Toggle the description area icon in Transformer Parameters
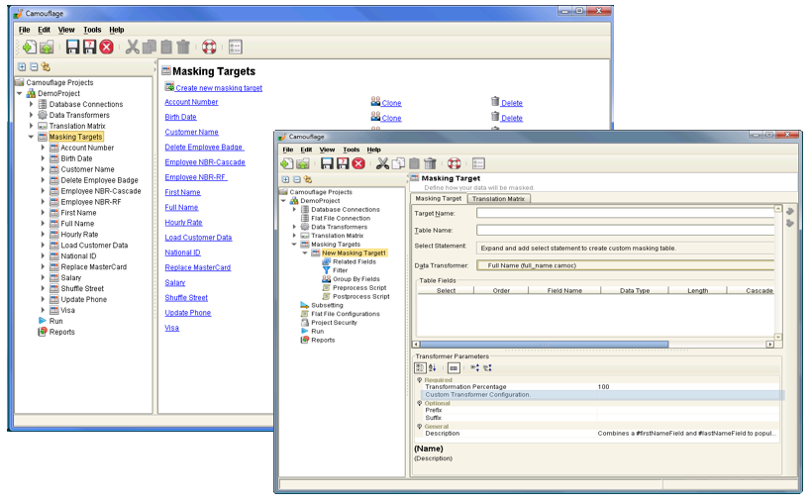812x504 pixels. pyautogui.click(x=454, y=367)
